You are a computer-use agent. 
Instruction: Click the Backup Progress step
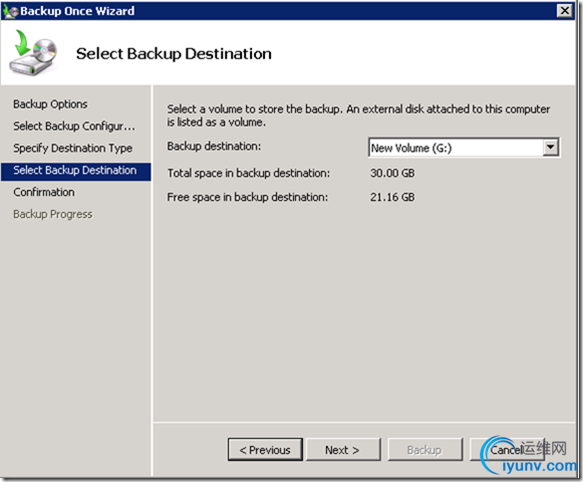53,214
